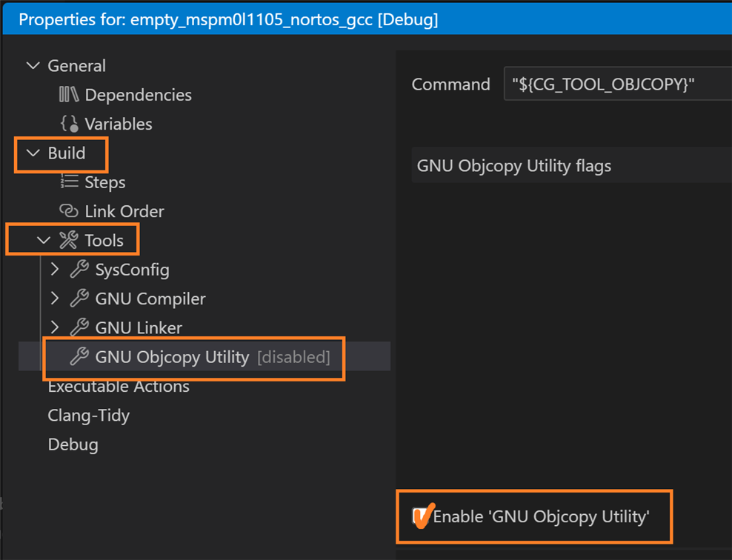Viewport: 732px width, 560px height.
Task: Click the Variables braces icon
Action: [69, 124]
